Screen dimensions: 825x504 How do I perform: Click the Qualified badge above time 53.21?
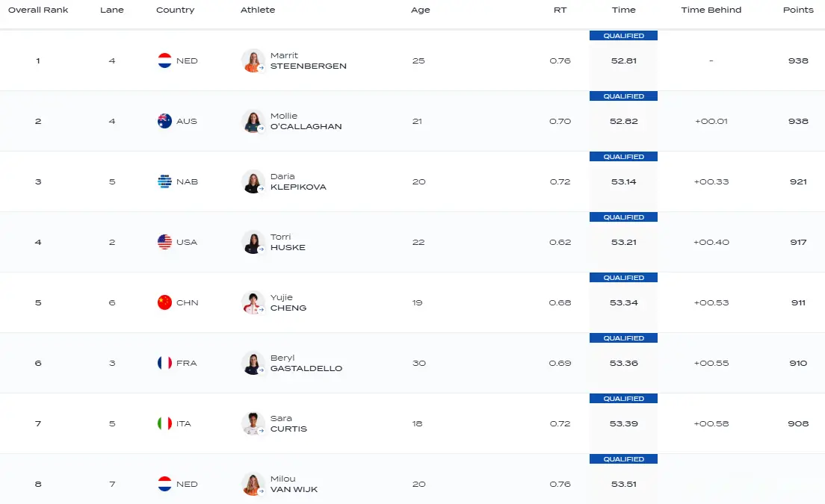pos(623,217)
